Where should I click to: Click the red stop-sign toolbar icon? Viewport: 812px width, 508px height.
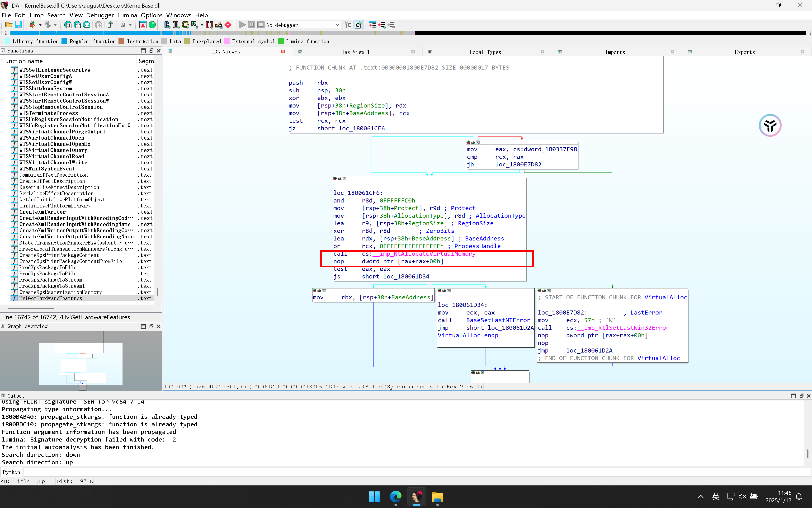(x=228, y=25)
